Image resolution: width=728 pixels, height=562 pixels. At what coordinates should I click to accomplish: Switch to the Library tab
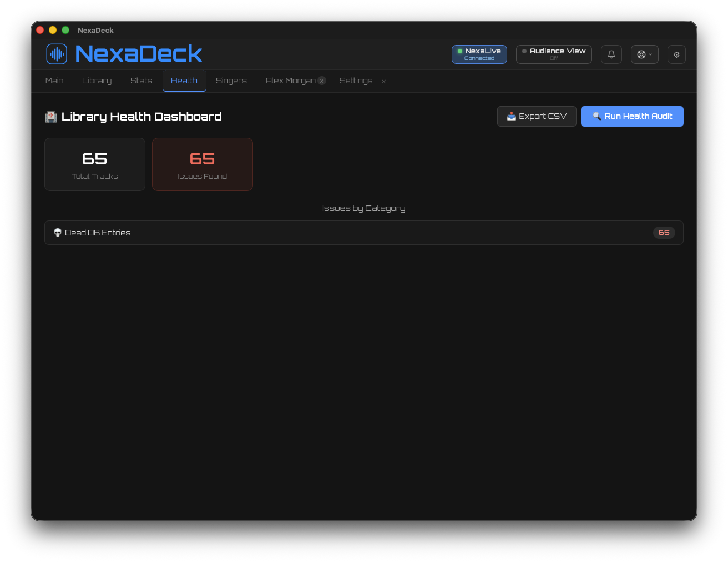tap(97, 81)
